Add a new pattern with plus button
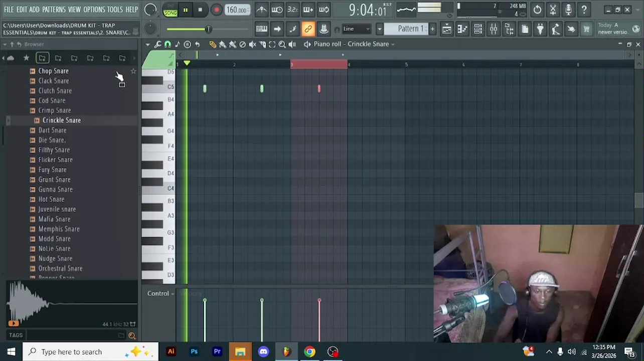Viewport: 644px width, 361px height. (432, 29)
